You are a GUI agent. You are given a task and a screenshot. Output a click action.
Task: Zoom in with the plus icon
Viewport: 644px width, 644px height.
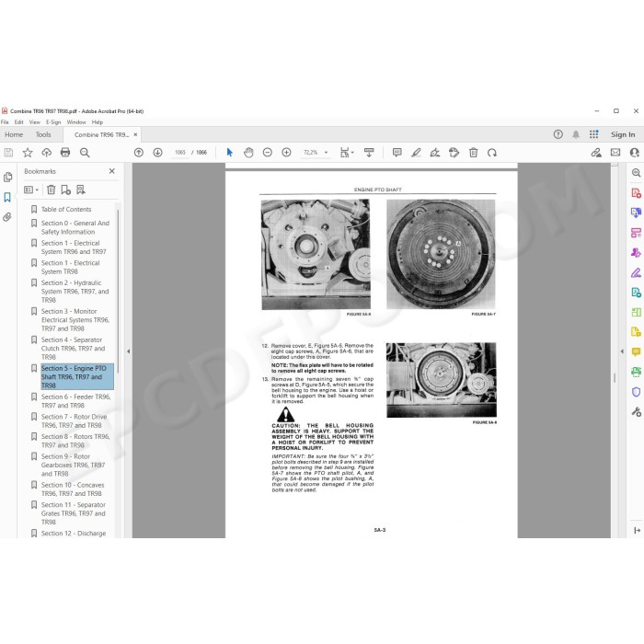coord(287,153)
